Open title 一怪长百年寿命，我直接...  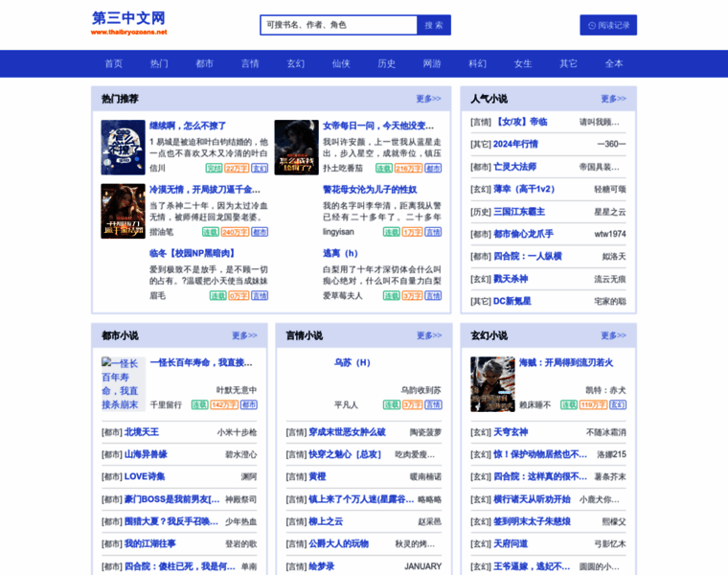(x=201, y=363)
